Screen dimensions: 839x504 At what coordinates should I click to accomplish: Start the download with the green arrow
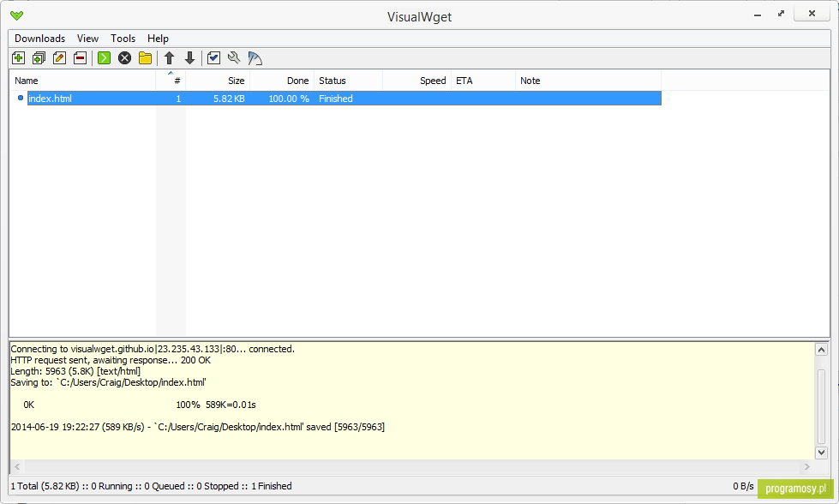point(105,57)
